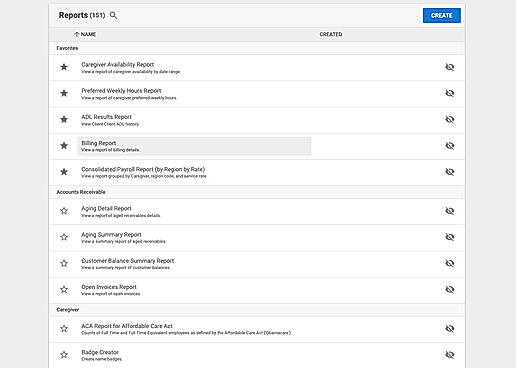Viewport: 516px width, 368px height.
Task: Favorite the Aging Detail Report star
Action: coord(64,211)
